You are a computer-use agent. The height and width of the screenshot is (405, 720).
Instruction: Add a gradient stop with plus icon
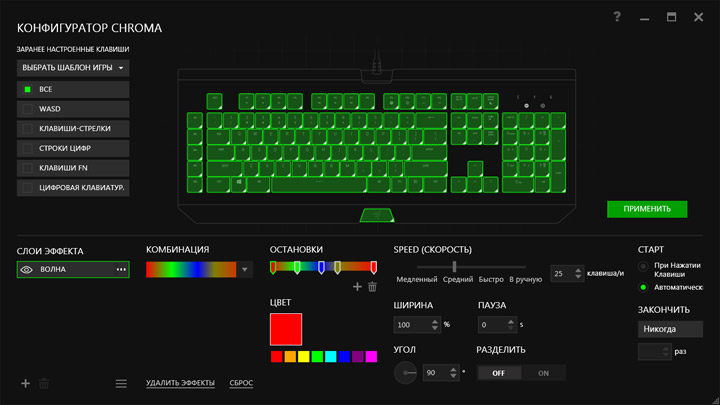[357, 287]
